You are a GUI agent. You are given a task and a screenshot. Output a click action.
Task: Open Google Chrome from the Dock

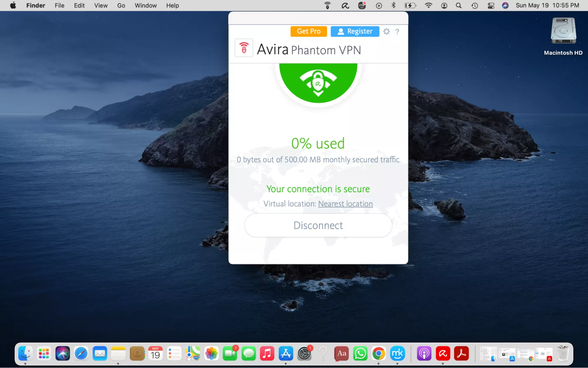pyautogui.click(x=379, y=354)
